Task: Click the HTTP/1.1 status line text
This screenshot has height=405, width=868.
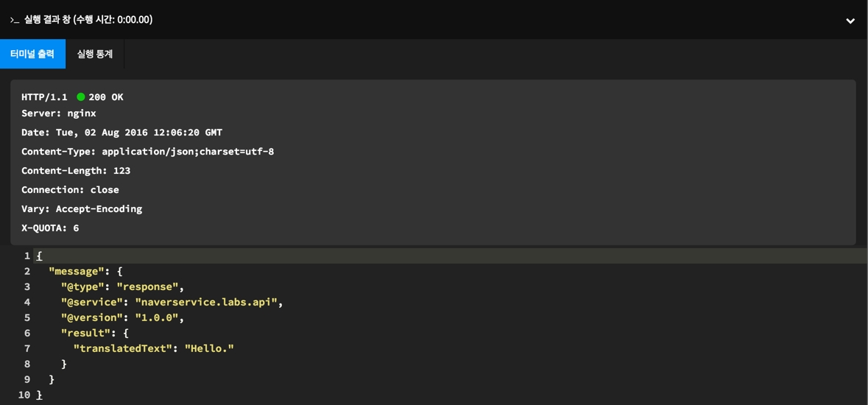Action: pos(44,97)
